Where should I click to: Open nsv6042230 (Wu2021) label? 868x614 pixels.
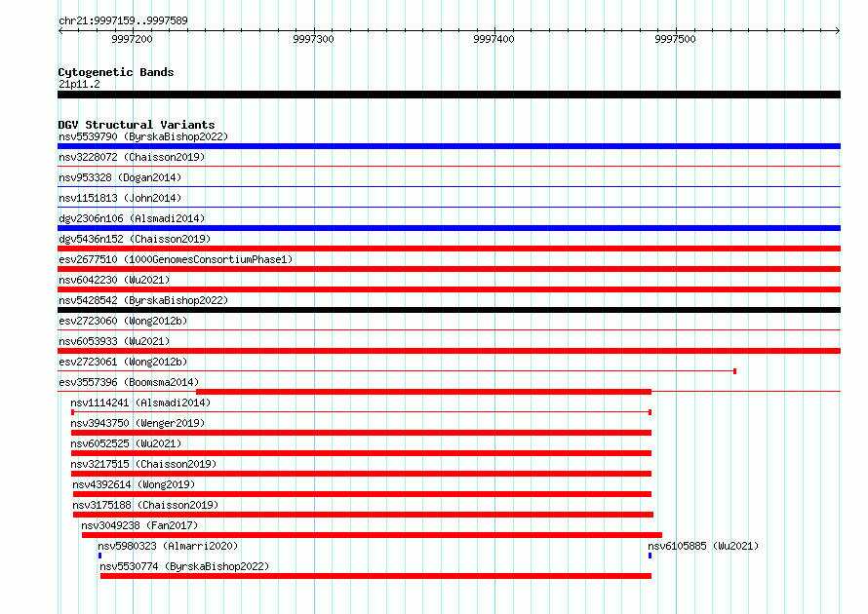pos(114,280)
